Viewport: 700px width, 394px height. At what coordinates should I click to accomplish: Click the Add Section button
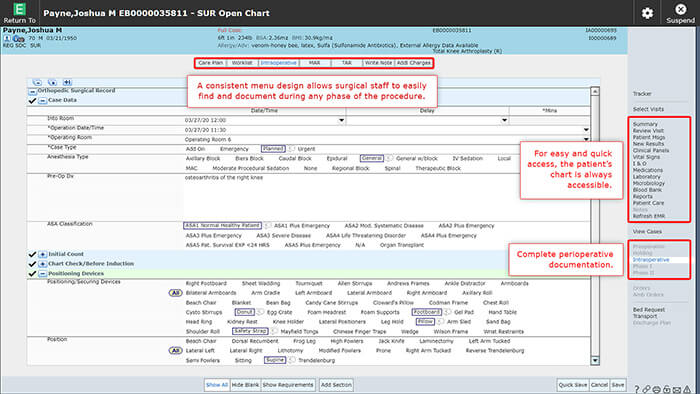336,385
